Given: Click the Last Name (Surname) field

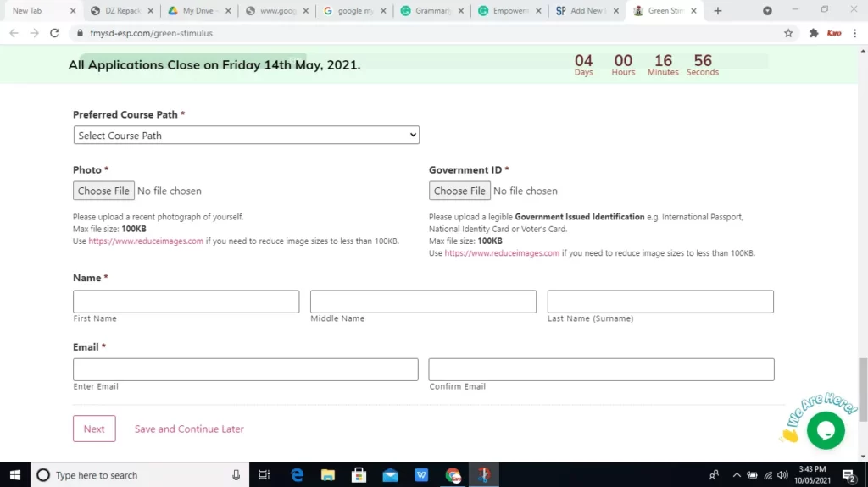Looking at the screenshot, I should pyautogui.click(x=660, y=302).
